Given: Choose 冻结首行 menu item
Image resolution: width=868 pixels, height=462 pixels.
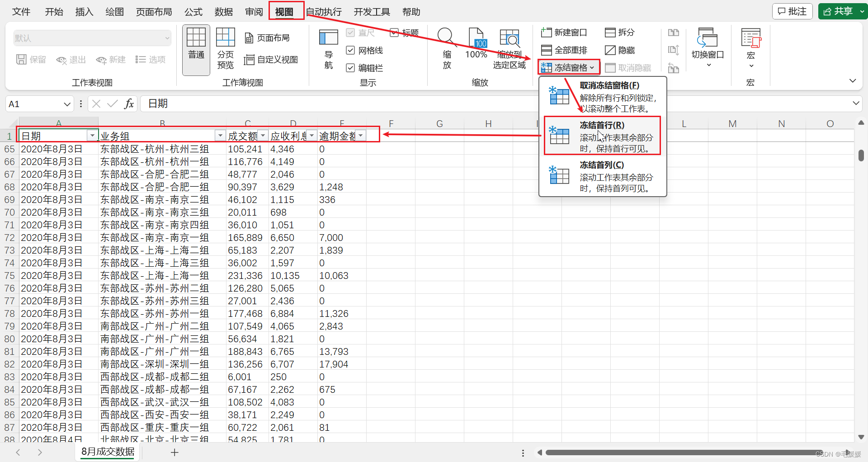Looking at the screenshot, I should (603, 137).
